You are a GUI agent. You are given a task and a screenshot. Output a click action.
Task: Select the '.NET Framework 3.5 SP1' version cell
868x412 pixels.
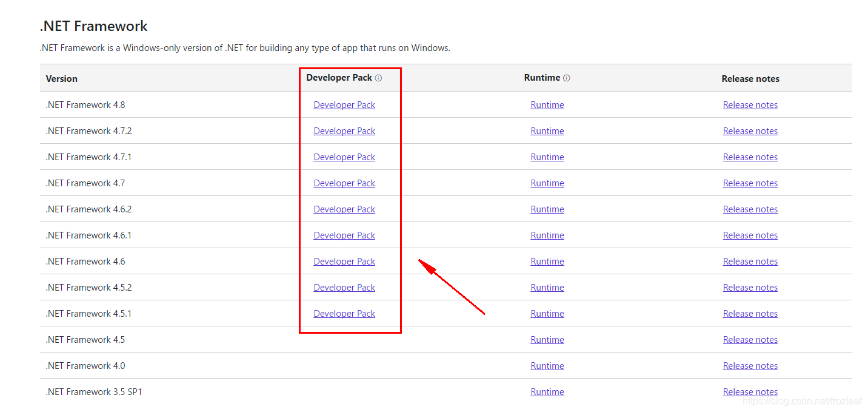(x=94, y=392)
